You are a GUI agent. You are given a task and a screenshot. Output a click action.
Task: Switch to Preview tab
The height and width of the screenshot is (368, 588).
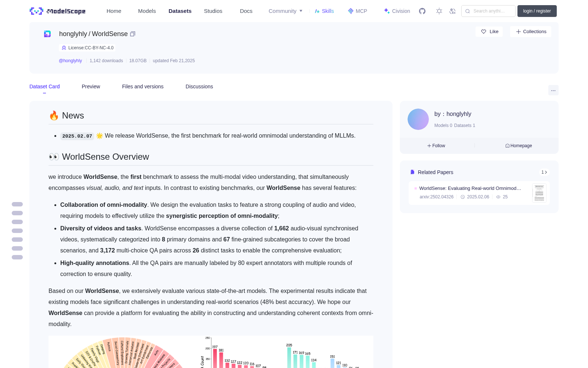pyautogui.click(x=91, y=86)
